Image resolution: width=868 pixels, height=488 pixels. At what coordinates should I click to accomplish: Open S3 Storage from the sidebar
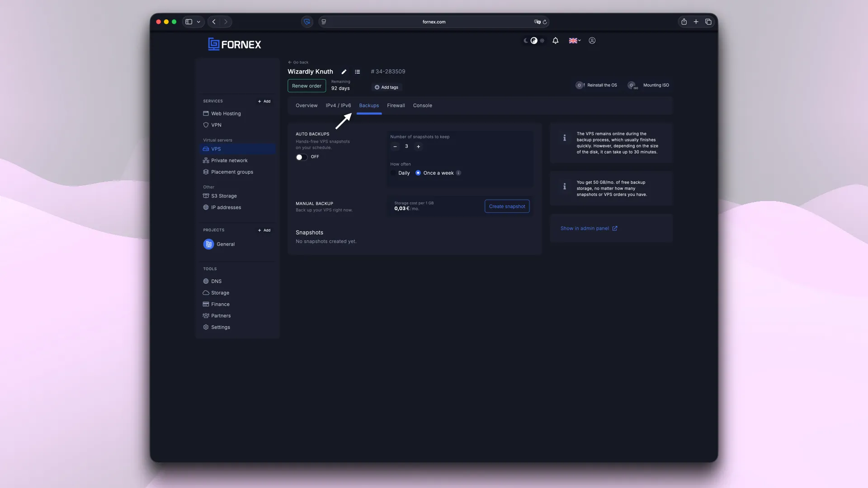click(x=223, y=196)
